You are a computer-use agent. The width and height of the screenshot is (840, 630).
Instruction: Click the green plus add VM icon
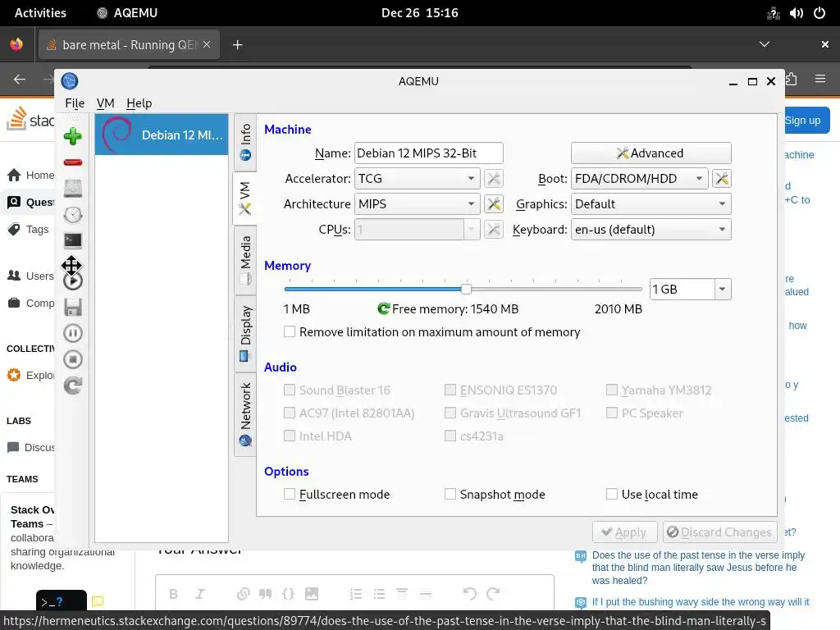(x=73, y=136)
